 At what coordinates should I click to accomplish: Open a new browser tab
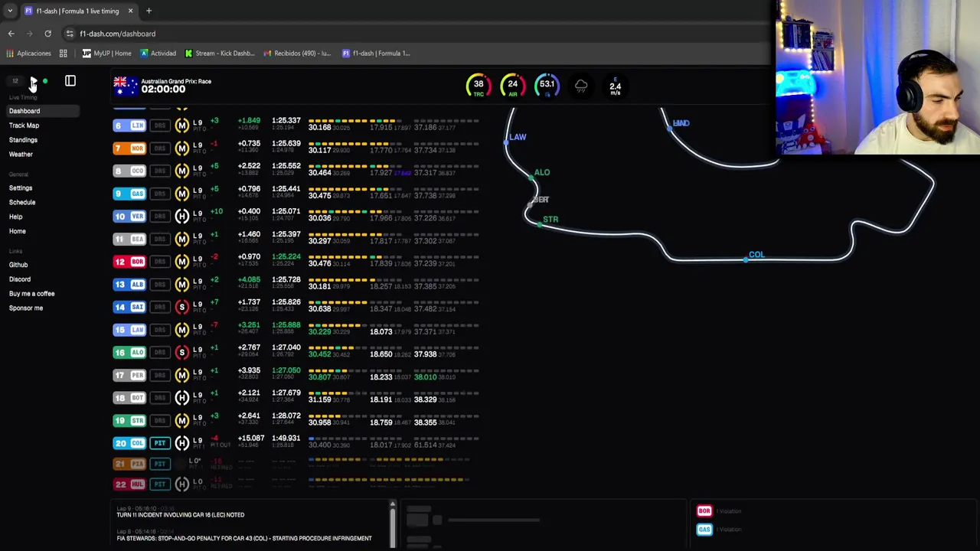[149, 11]
